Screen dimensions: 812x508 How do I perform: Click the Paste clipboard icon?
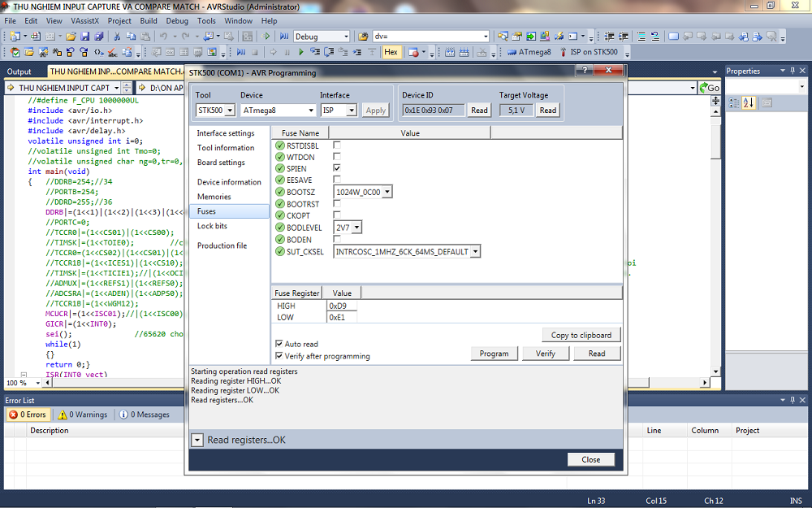point(145,37)
